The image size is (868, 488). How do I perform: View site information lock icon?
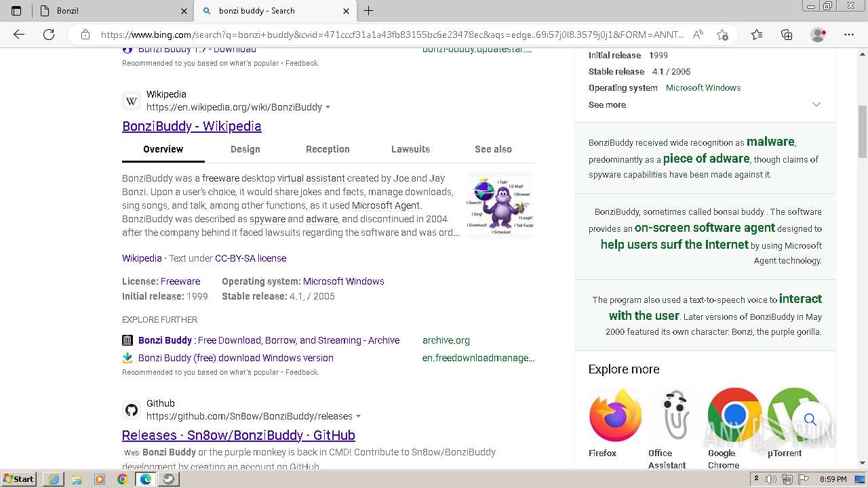[85, 35]
